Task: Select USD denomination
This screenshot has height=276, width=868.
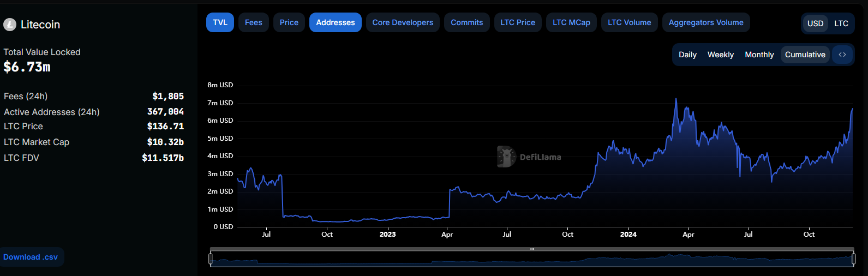Action: (815, 23)
